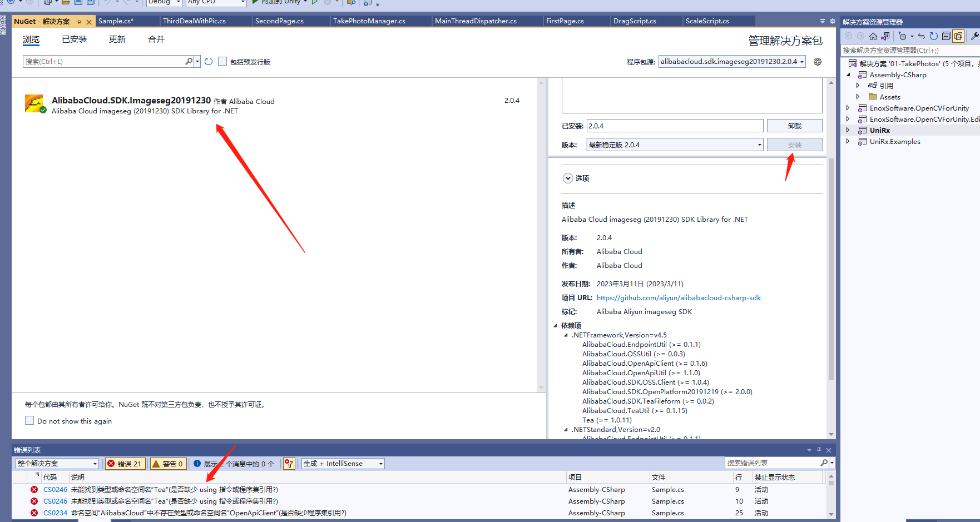Click the Install (安装) button
The image size is (980, 522).
coord(795,145)
